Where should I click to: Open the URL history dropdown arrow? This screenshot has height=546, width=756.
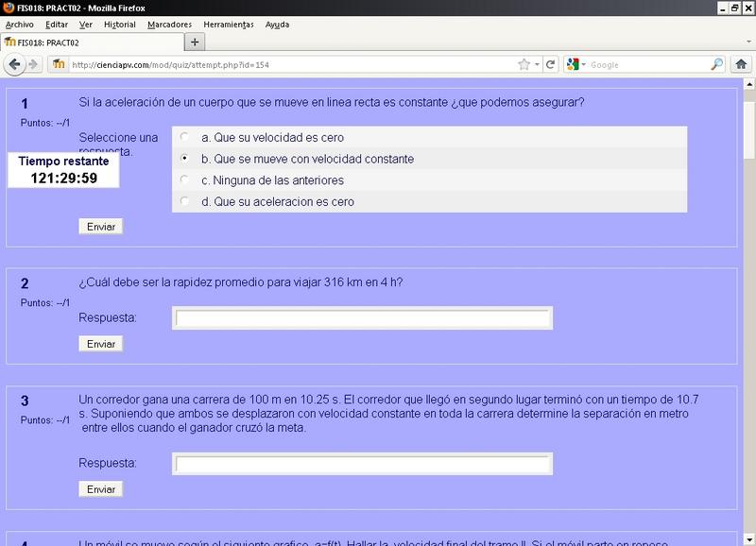[x=537, y=64]
